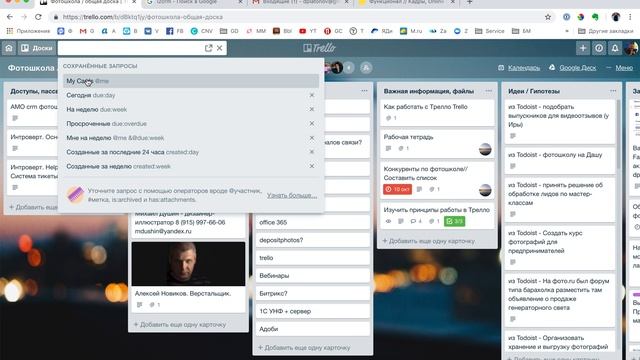This screenshot has width=640, height=360.
Task: Reload the page
Action: [x=38, y=17]
